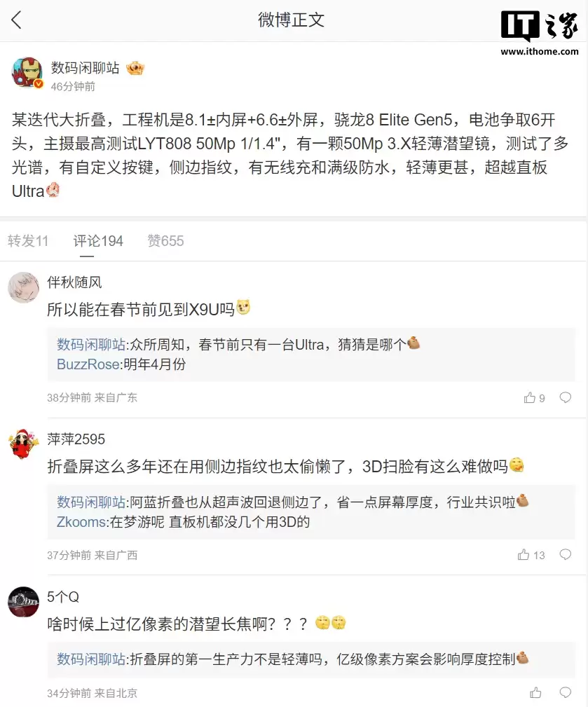The height and width of the screenshot is (707, 588).
Task: Open 数码闲聊站's link in the quoted reply
Action: pos(91,344)
